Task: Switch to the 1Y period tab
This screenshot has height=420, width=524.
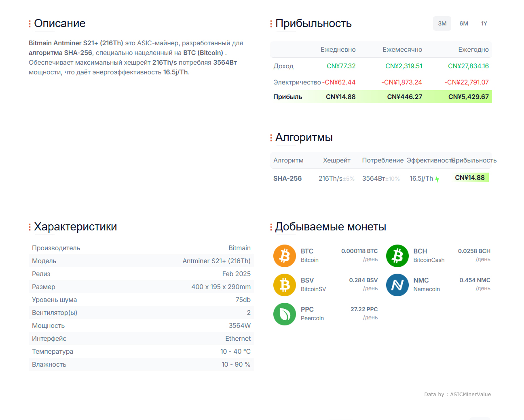Action: [x=484, y=23]
